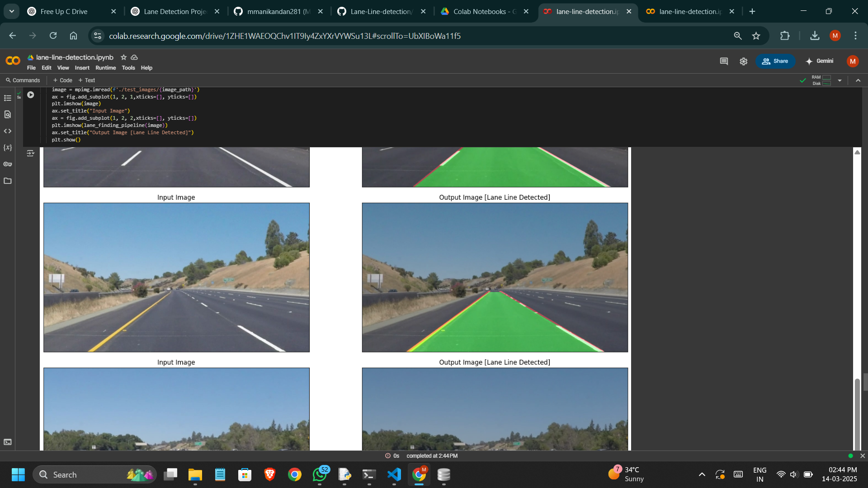Show hidden system tray icons
This screenshot has height=488, width=868.
pos(702,474)
